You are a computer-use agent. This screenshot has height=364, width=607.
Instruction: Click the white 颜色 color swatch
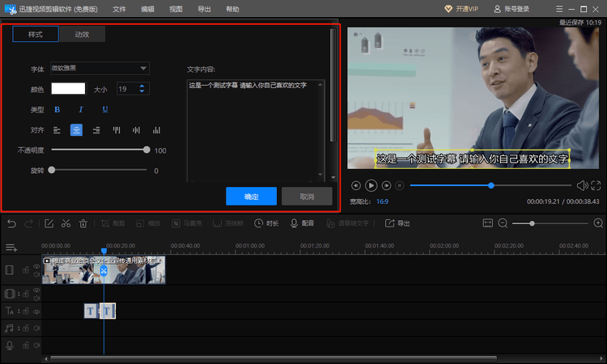68,89
